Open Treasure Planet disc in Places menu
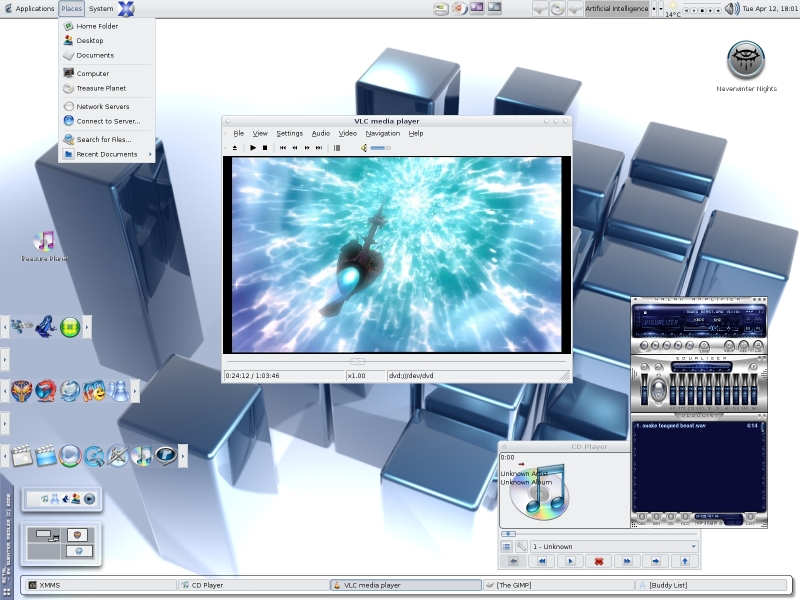The width and height of the screenshot is (800, 600). pos(107,88)
